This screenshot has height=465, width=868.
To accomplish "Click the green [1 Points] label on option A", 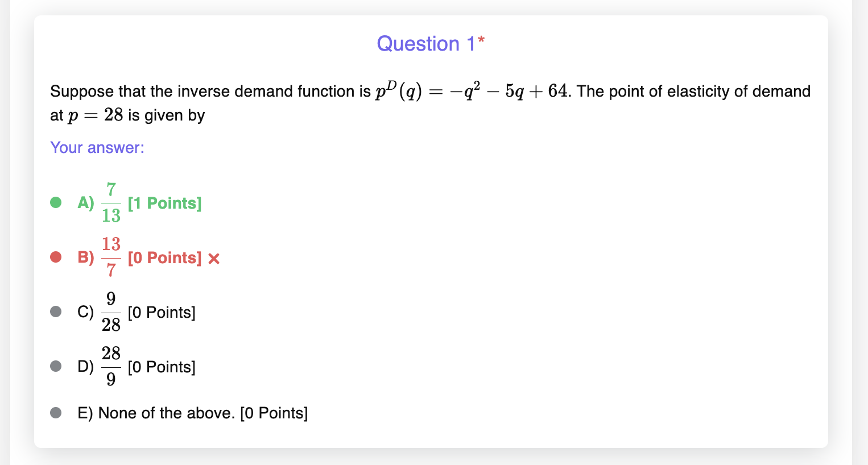I will pyautogui.click(x=164, y=202).
